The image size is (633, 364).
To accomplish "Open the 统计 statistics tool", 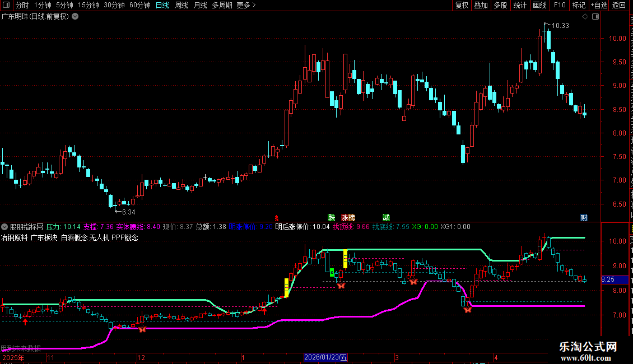I will point(520,5).
